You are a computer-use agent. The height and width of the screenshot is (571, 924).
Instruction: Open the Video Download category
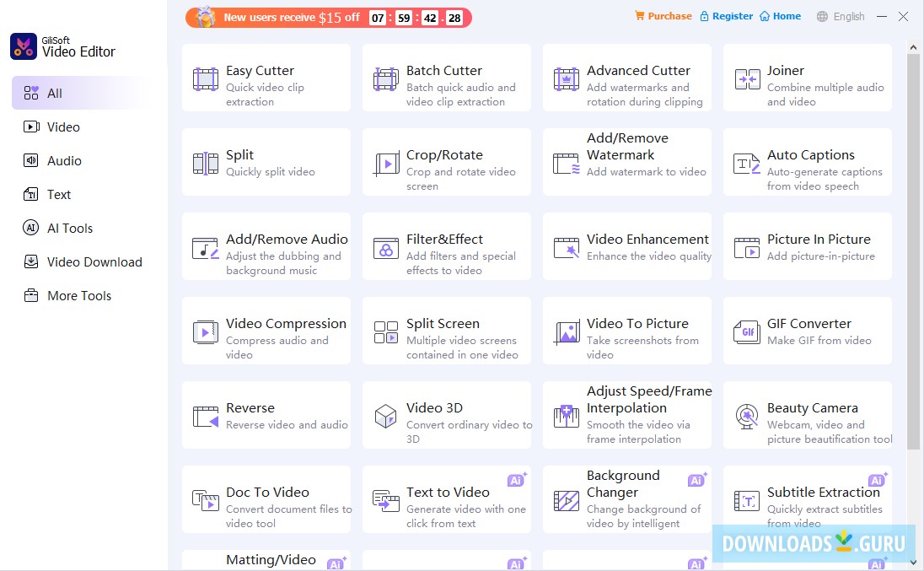pos(83,261)
